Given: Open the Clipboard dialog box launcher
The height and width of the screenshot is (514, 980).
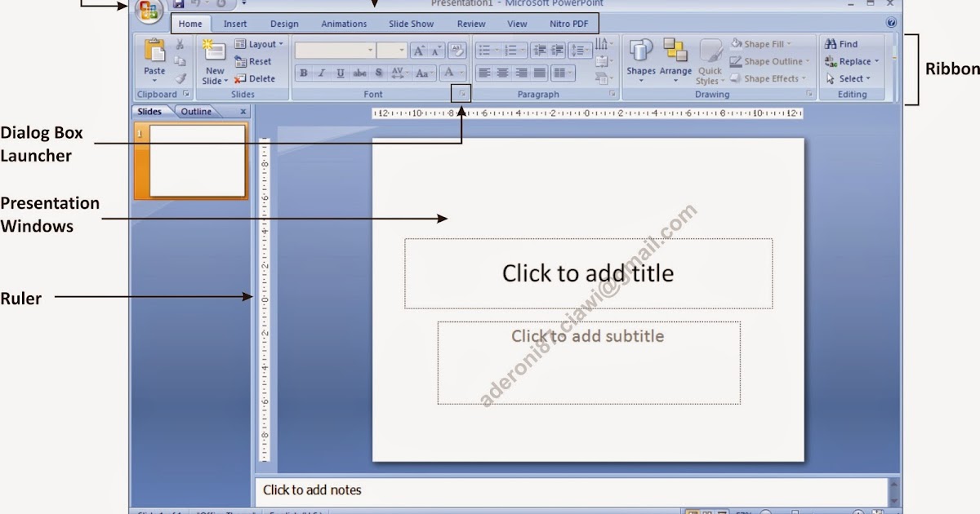Looking at the screenshot, I should click(x=187, y=95).
